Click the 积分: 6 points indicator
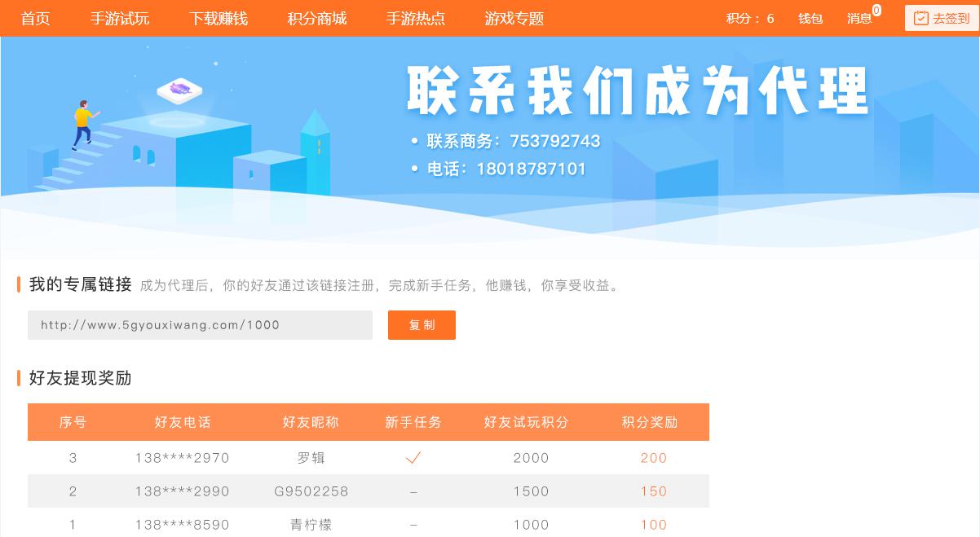980x537 pixels. [750, 18]
